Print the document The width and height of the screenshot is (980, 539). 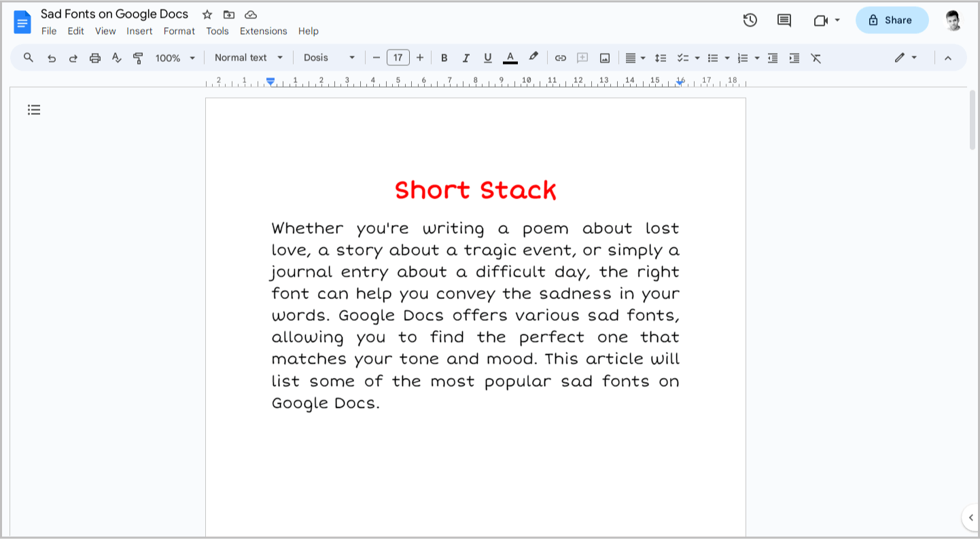95,58
